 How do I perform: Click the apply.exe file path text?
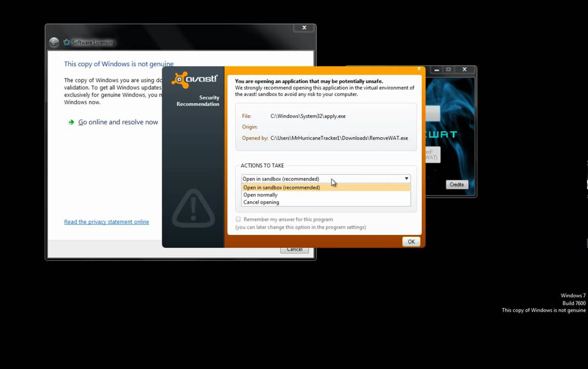(x=308, y=116)
